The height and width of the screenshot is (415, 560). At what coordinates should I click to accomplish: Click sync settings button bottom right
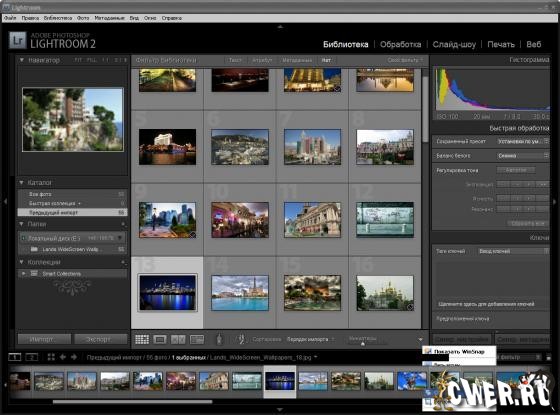tap(462, 339)
